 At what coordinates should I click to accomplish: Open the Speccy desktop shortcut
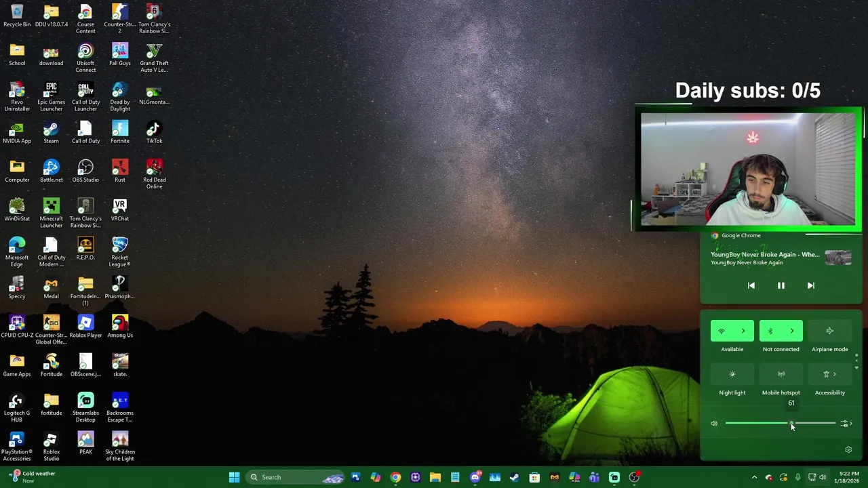[x=17, y=288]
